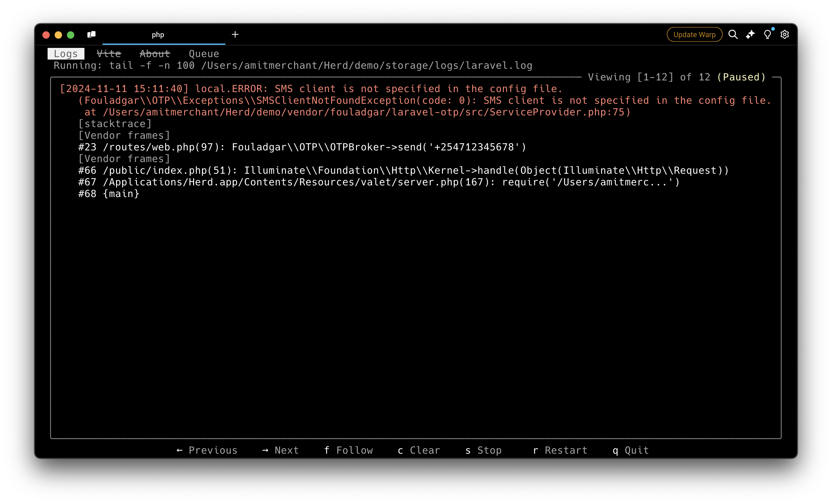Screen dimensions: 832x504
Task: Click the Restart shortcut label
Action: coord(560,450)
